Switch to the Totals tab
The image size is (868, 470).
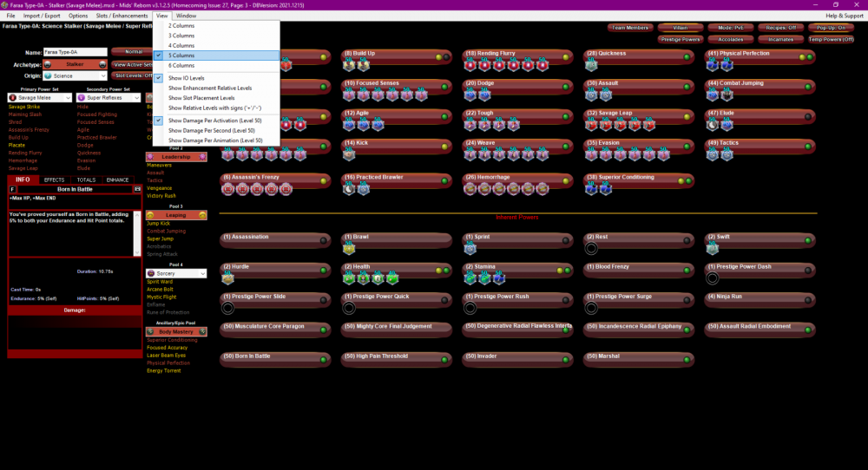coord(86,180)
